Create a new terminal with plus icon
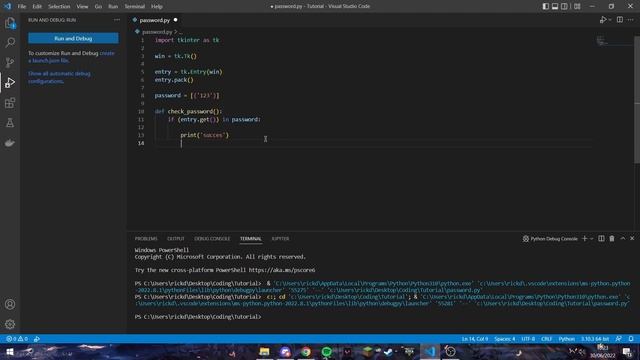 coord(584,238)
